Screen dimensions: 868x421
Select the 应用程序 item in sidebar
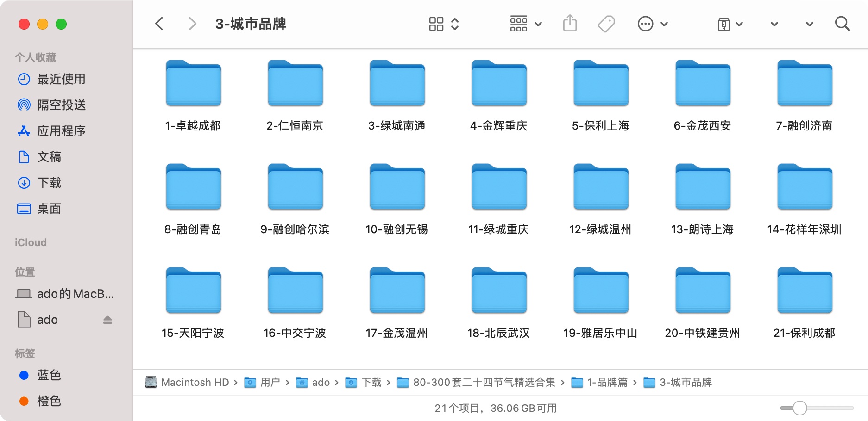tap(61, 131)
